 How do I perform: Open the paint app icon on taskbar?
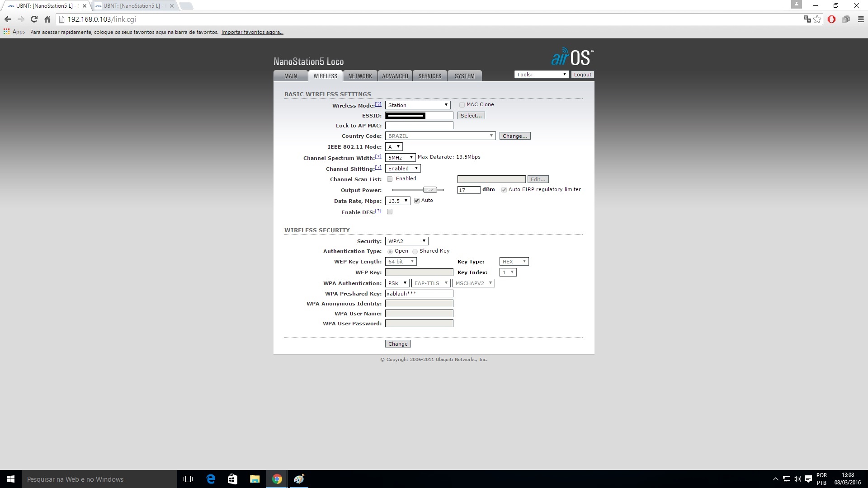click(299, 479)
